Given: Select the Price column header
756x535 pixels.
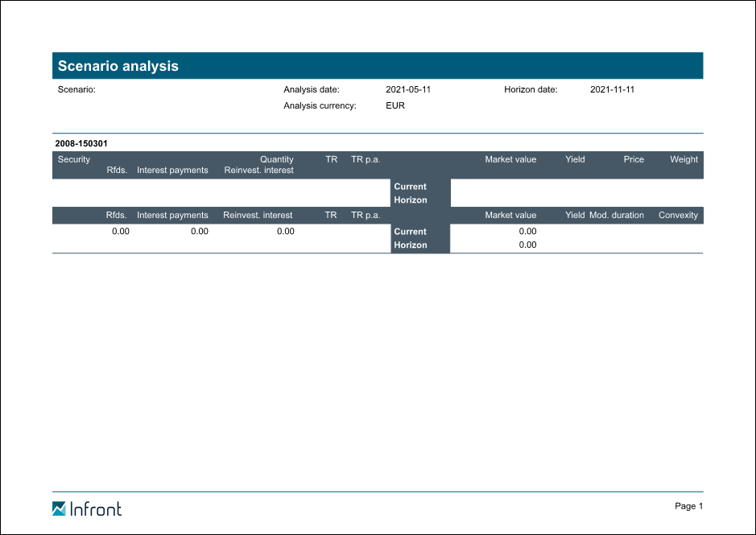Looking at the screenshot, I should [x=634, y=159].
